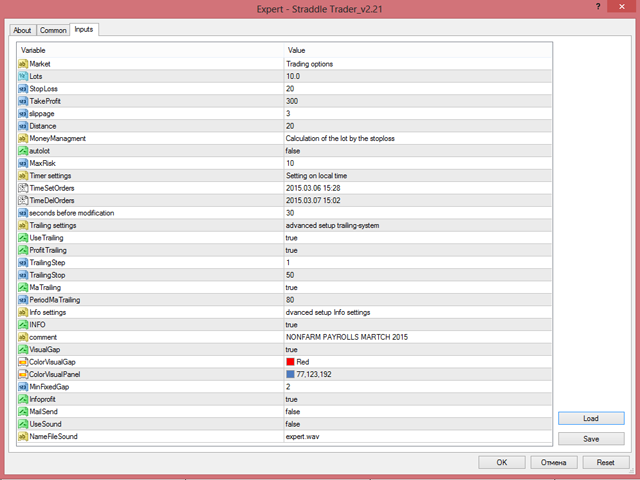Click the boolean icon beside autolot
640x480 pixels.
23,151
